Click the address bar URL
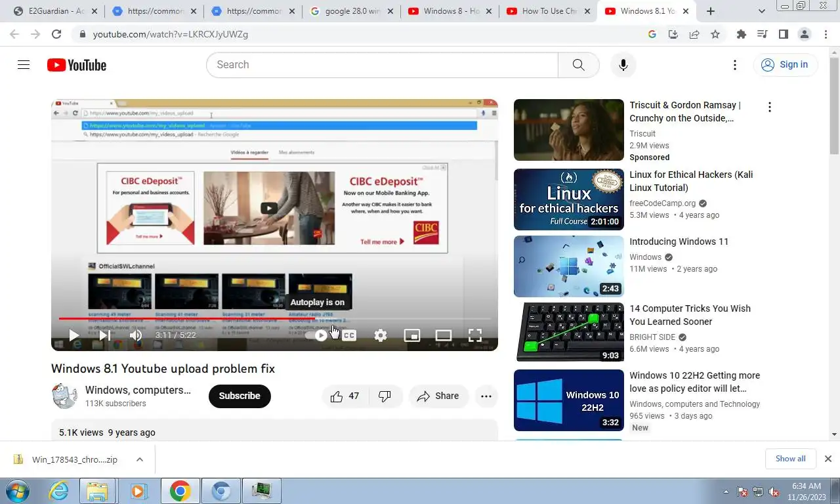Image resolution: width=840 pixels, height=504 pixels. pos(171,34)
